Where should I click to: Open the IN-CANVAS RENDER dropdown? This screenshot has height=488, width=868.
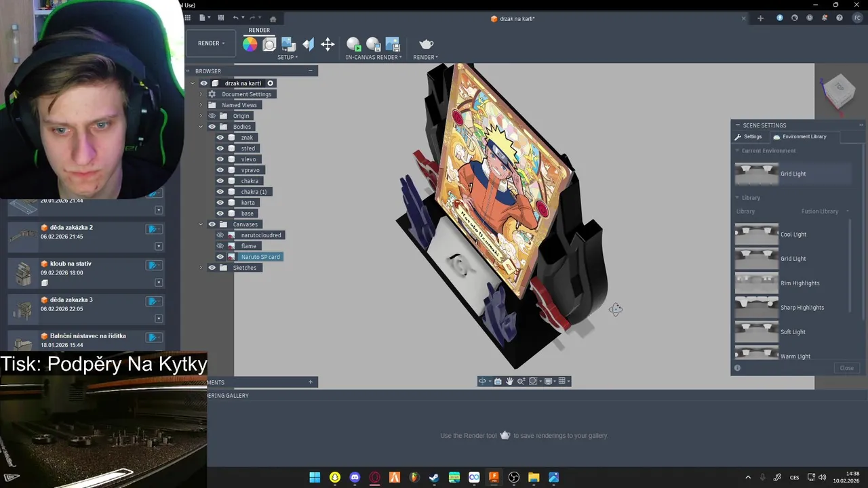[x=374, y=57]
